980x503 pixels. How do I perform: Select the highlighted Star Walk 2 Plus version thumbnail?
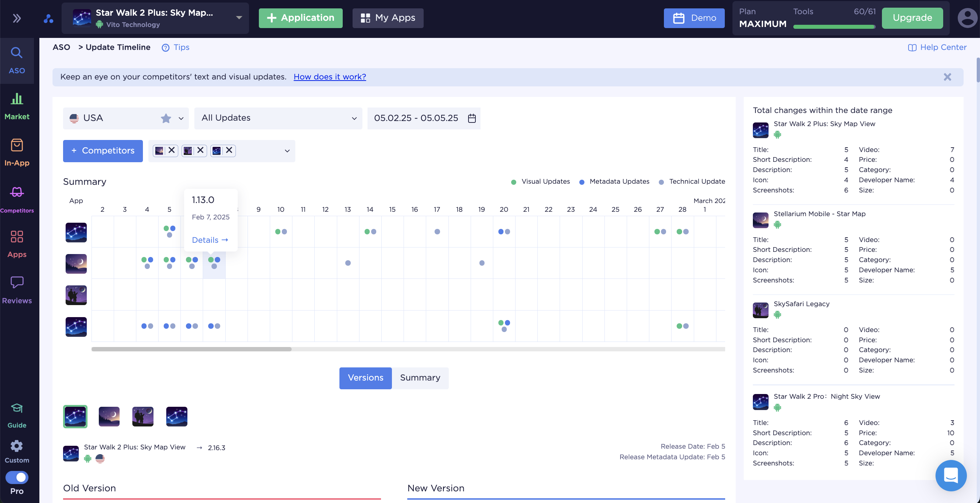(75, 416)
